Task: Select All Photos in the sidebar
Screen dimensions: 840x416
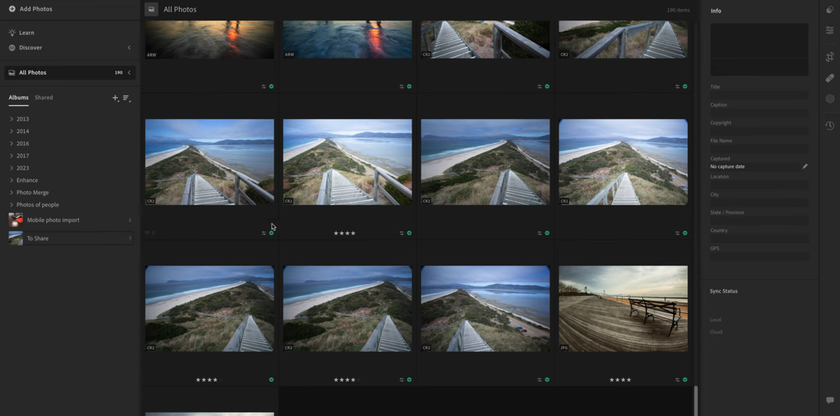Action: pyautogui.click(x=70, y=72)
